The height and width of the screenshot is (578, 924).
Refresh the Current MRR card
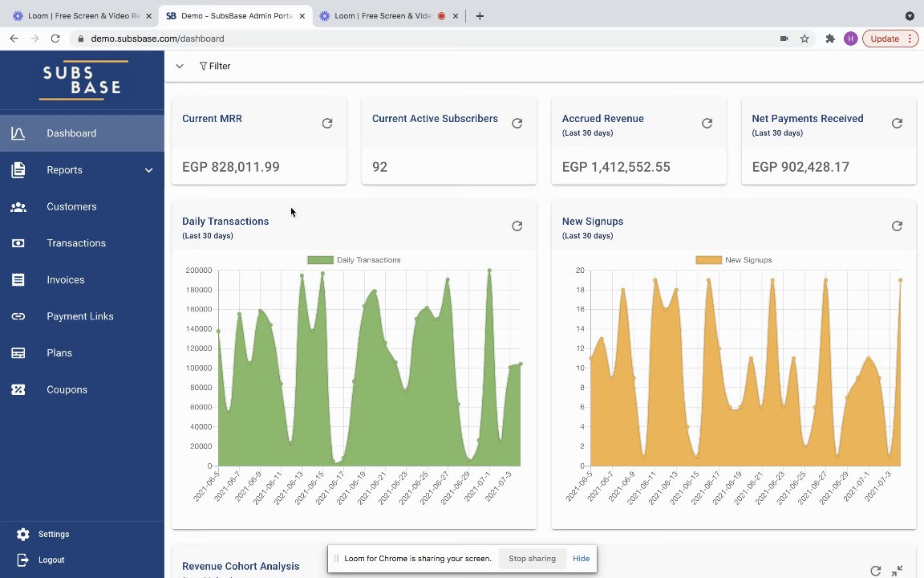point(327,124)
